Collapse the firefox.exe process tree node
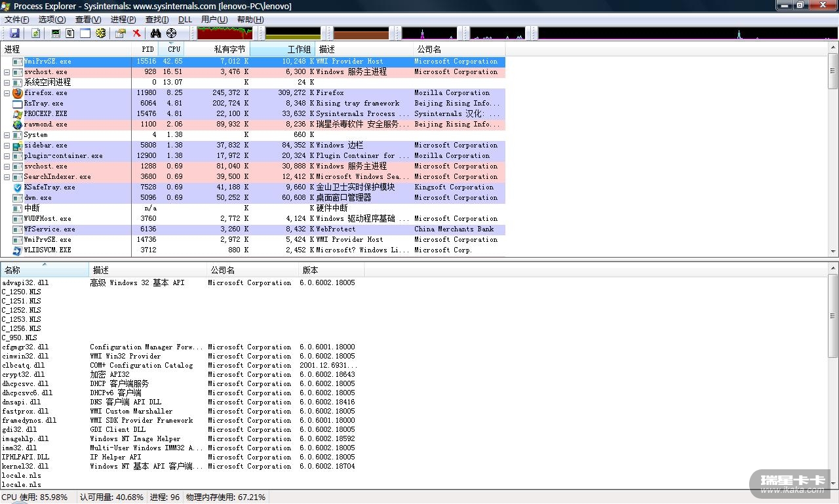Screen dimensions: 839x504 (7, 93)
